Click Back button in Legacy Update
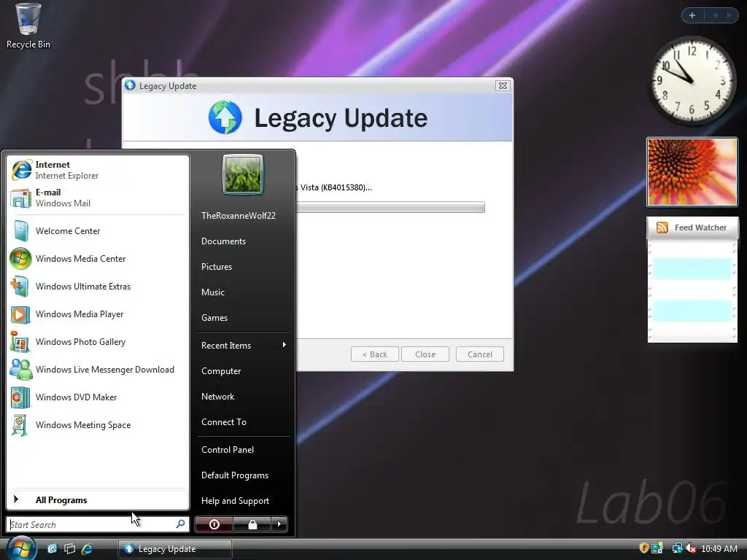Viewport: 747px width, 560px height. click(374, 354)
